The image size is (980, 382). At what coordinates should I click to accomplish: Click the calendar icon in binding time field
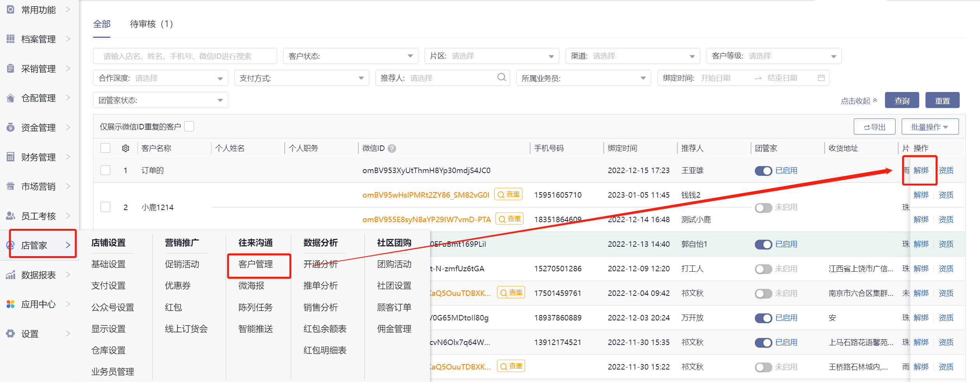click(821, 78)
